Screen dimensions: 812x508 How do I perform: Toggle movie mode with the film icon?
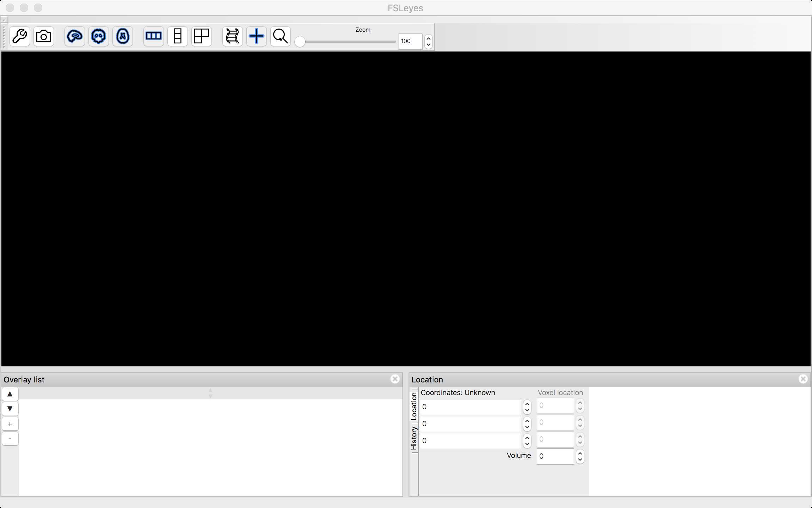coord(233,36)
